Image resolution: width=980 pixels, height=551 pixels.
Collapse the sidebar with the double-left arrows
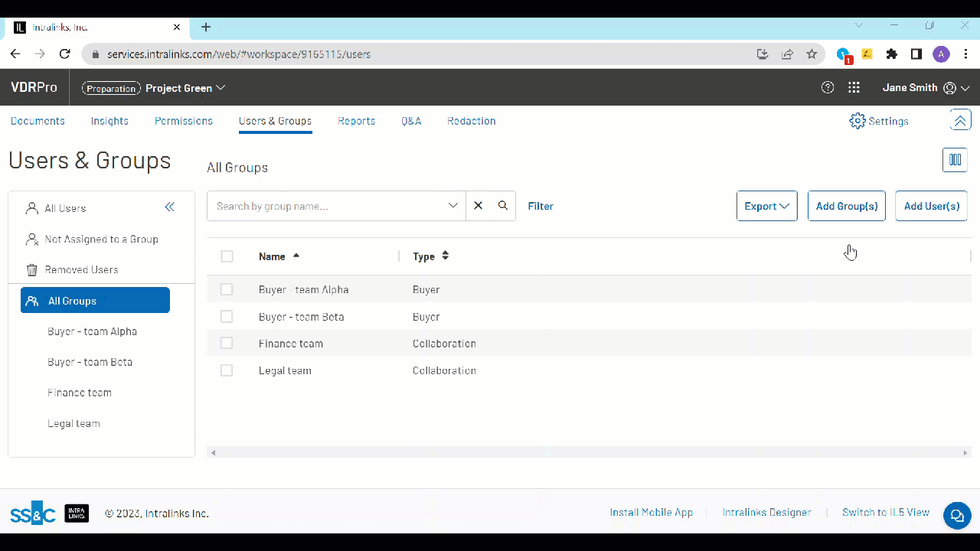pos(170,207)
